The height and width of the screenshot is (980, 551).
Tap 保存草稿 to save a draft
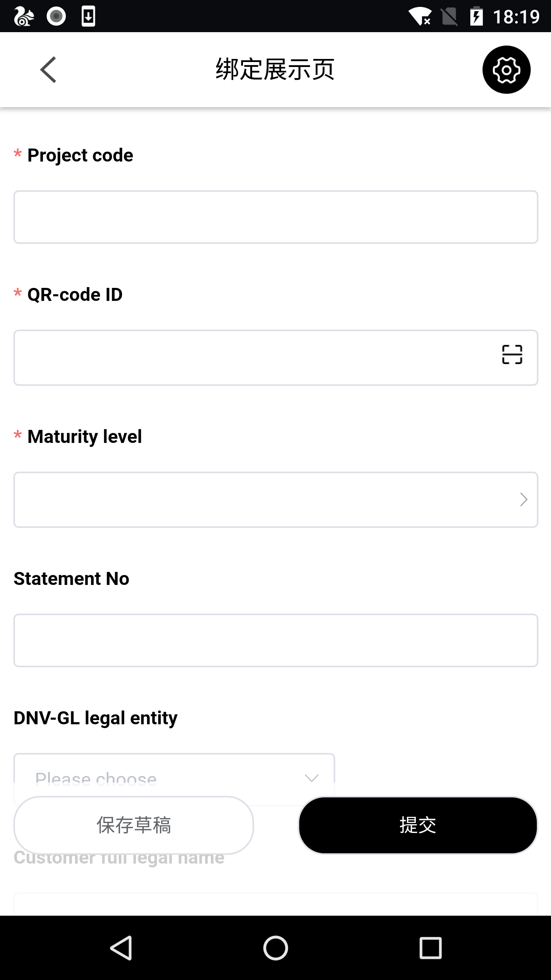pyautogui.click(x=135, y=826)
